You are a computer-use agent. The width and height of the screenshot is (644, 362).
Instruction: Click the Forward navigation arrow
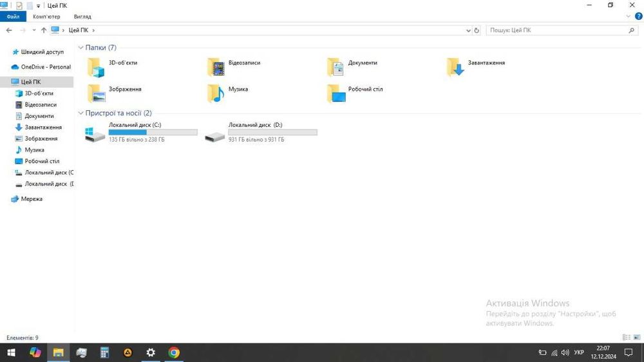[23, 30]
